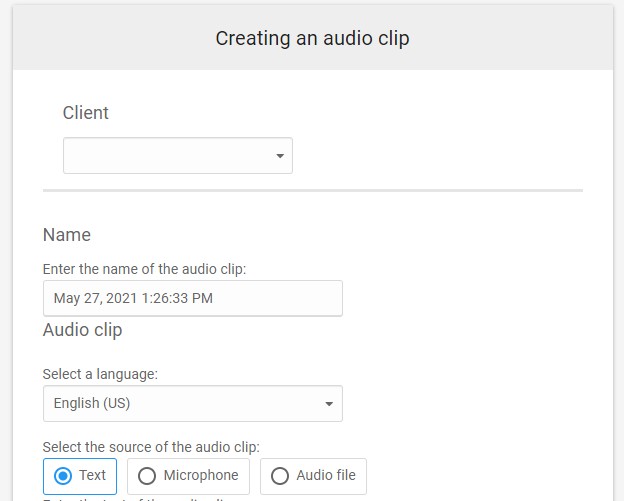The width and height of the screenshot is (624, 501).
Task: Choose the 'Text' source label
Action: coord(92,476)
